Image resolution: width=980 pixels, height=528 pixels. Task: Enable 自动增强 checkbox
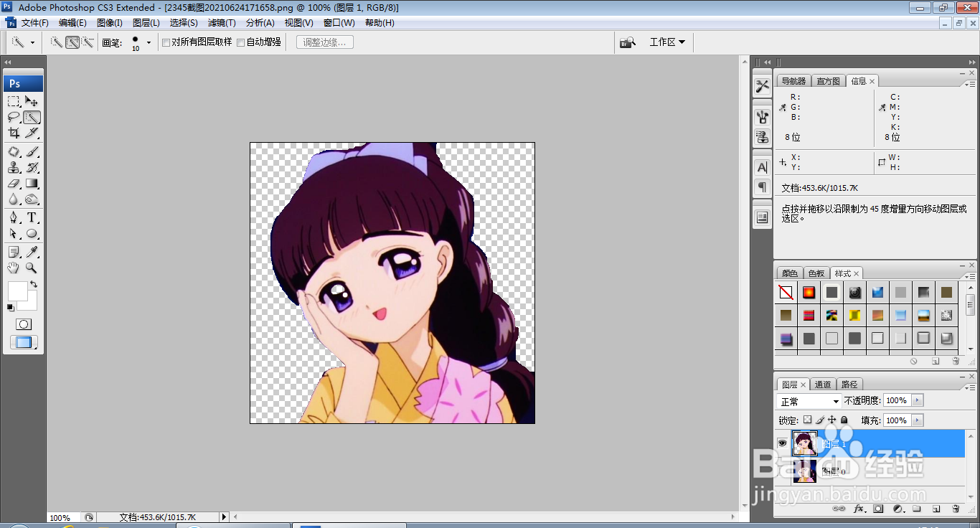pyautogui.click(x=240, y=42)
